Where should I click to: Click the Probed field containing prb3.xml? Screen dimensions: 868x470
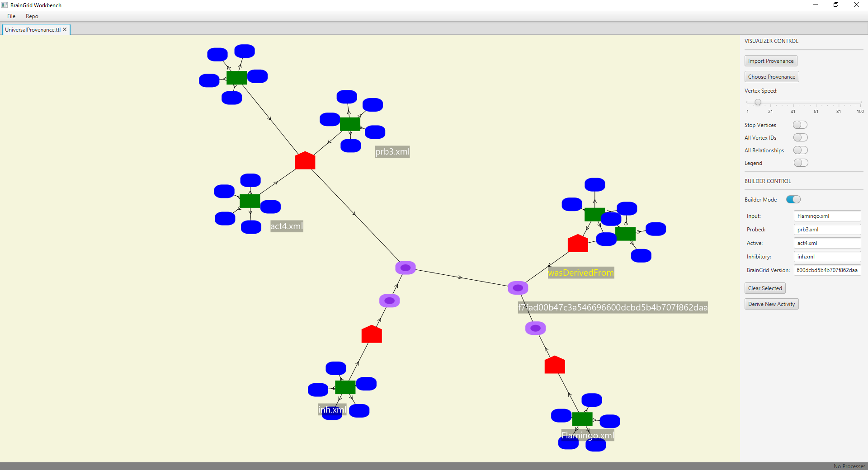pos(827,230)
